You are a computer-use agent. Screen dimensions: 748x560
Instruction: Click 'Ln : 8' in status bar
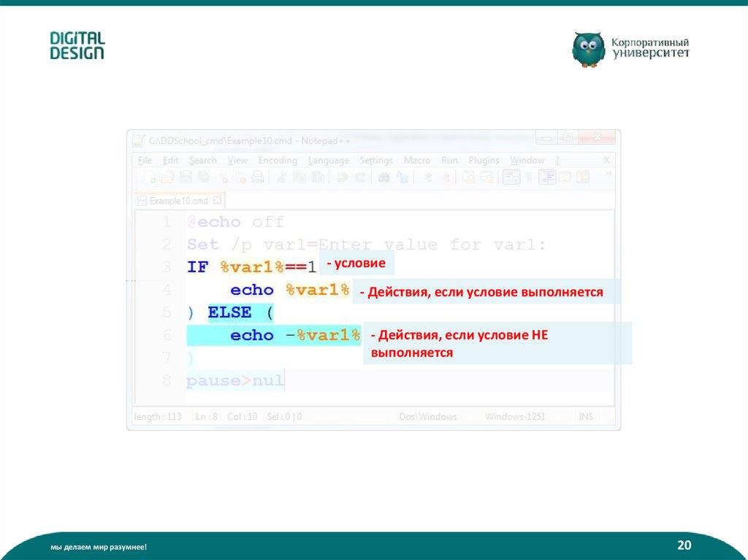click(x=207, y=416)
